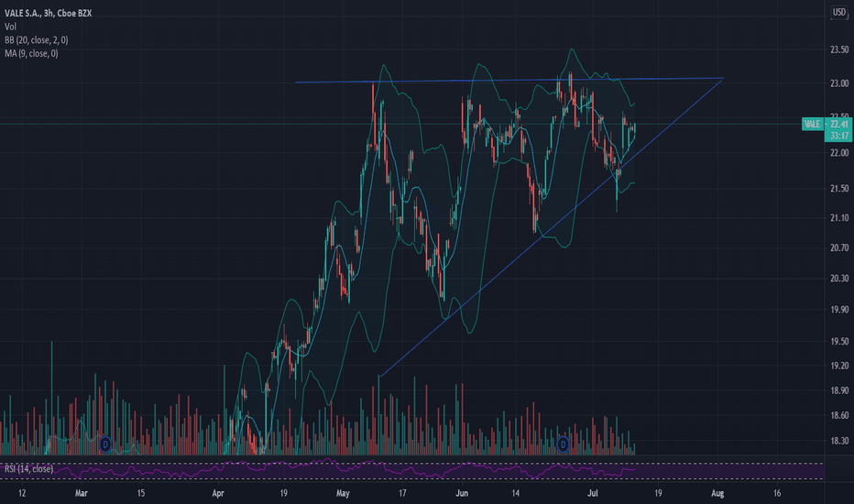Image resolution: width=854 pixels, height=504 pixels.
Task: Click the 19.90 price axis label
Action: 838,310
